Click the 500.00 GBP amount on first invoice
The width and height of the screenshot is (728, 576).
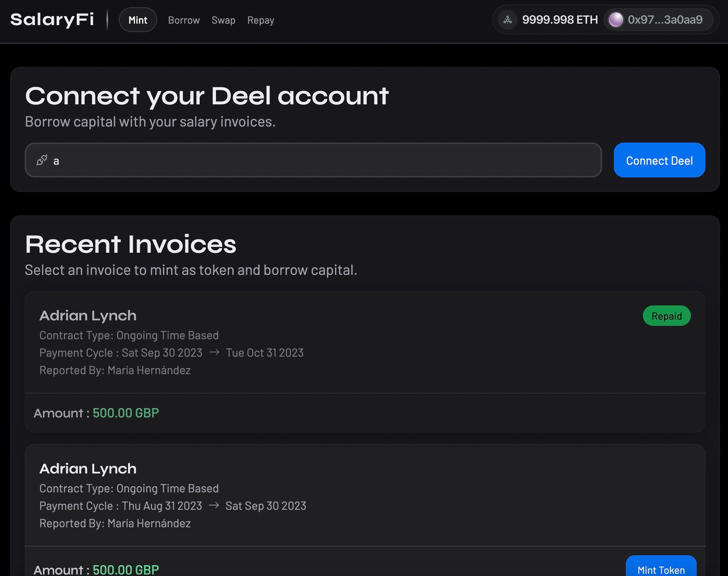[x=126, y=412]
